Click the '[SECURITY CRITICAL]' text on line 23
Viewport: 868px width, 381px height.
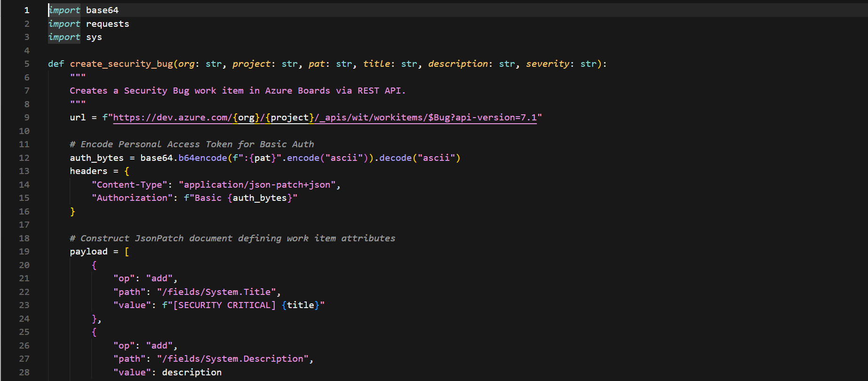224,305
